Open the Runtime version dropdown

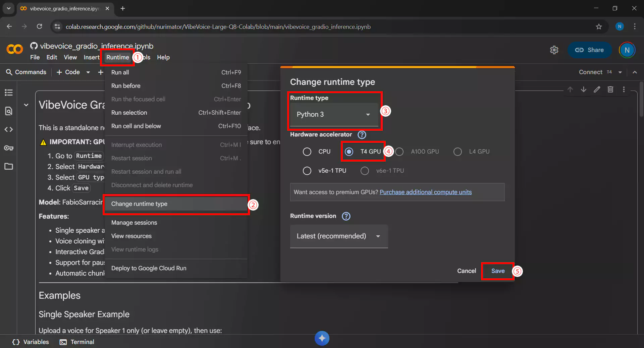click(338, 236)
